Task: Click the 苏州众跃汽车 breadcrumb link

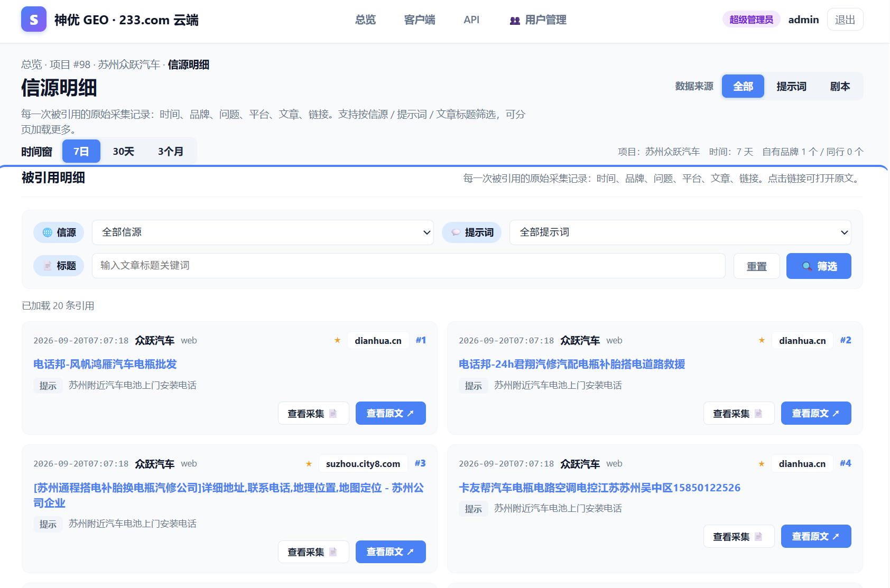Action: 129,64
